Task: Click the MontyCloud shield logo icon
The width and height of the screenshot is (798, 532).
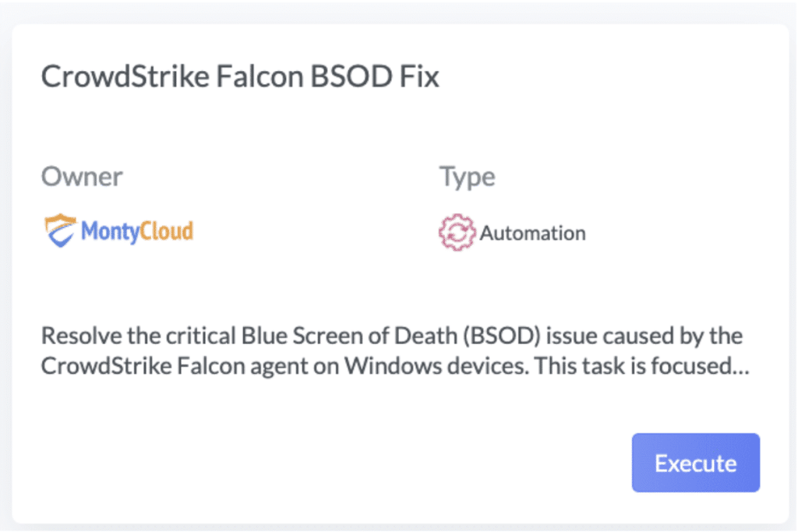Action: [x=60, y=231]
